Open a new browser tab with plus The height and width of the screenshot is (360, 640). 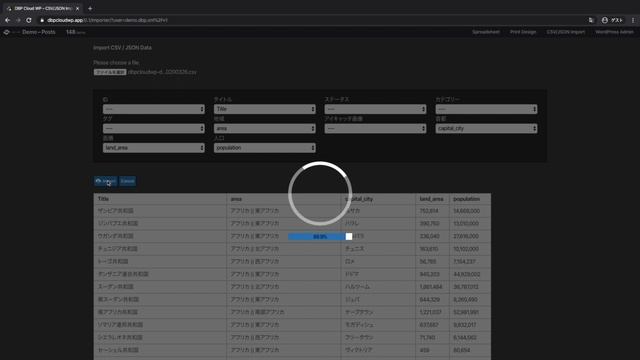[x=90, y=8]
